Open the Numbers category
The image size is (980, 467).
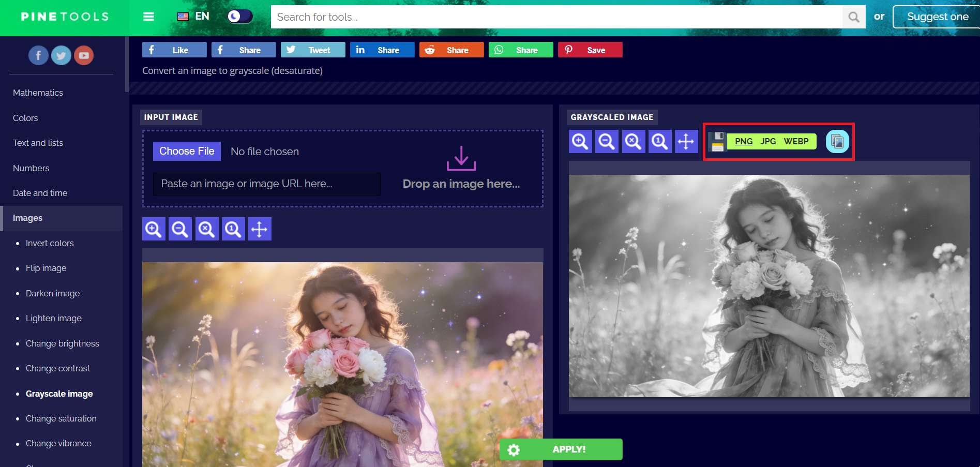pyautogui.click(x=31, y=168)
